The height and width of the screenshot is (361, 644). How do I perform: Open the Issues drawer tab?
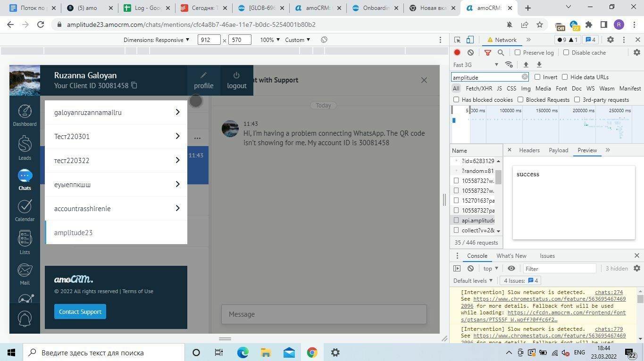(x=547, y=256)
